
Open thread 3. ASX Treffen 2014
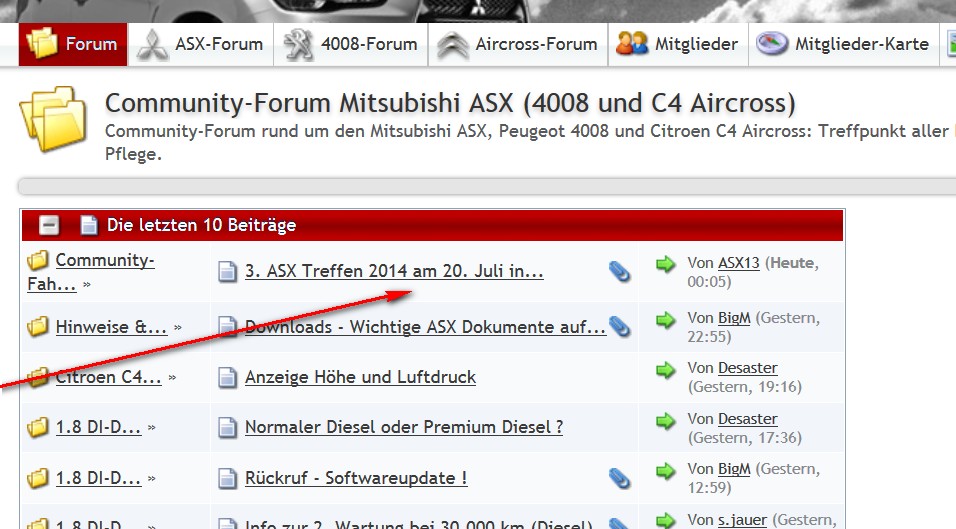(394, 271)
